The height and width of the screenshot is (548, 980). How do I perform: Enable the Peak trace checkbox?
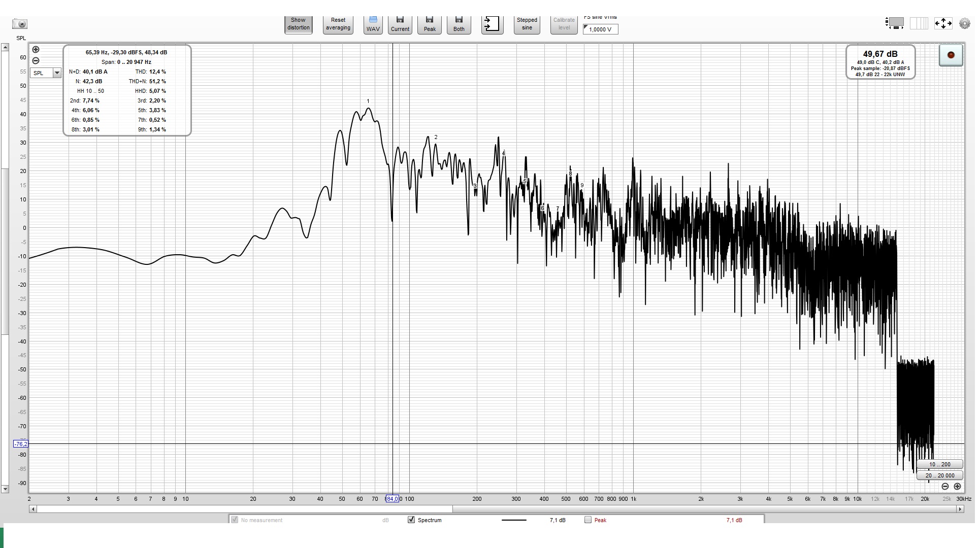[588, 520]
